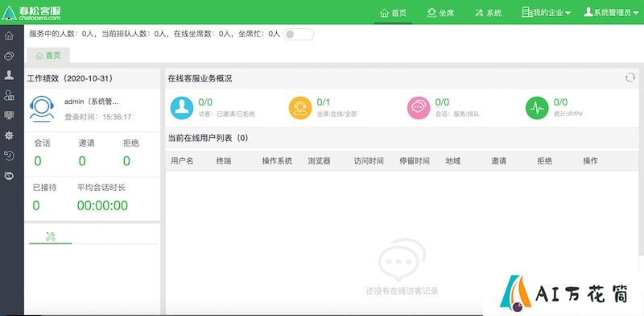This screenshot has width=644, height=316.
Task: Expand the 我的企业 dropdown
Action: tap(547, 13)
